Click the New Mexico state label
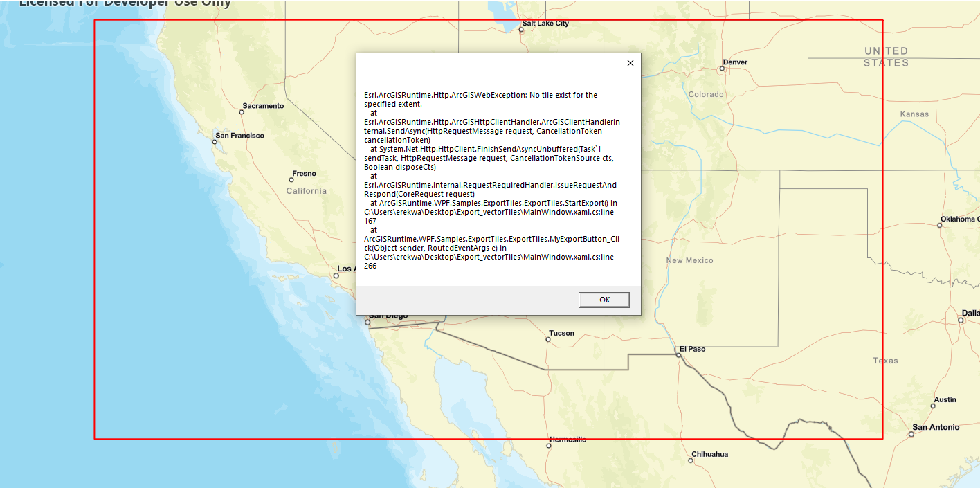The image size is (980, 488). coord(689,260)
